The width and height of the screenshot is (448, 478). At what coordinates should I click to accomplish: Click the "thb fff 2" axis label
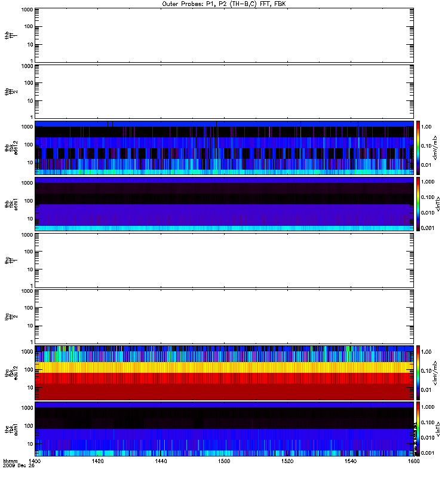[x=11, y=91]
